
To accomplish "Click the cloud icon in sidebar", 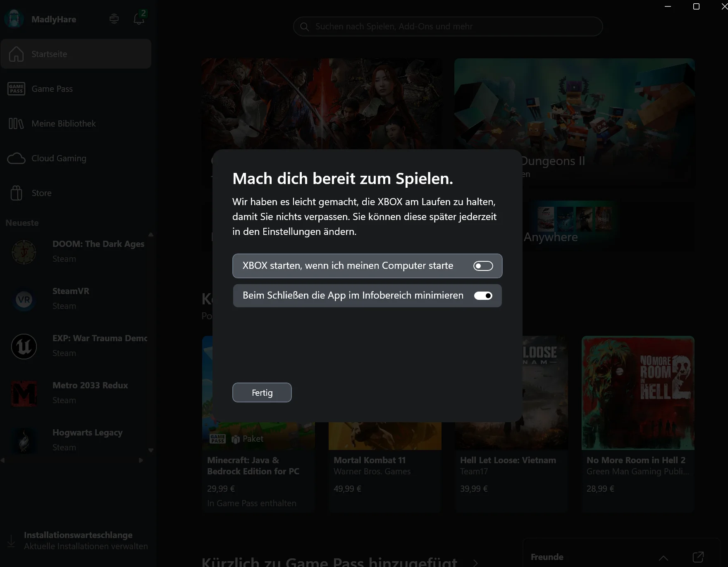I will (17, 158).
